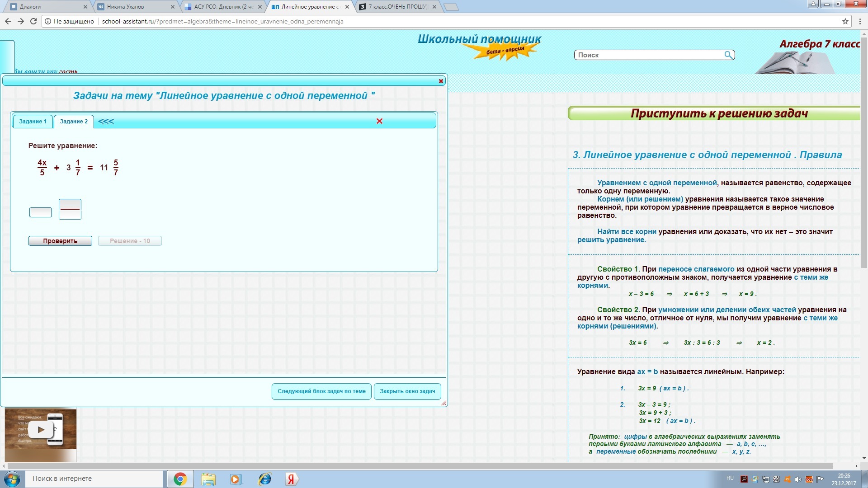Play the video thumbnail
868x488 pixels.
(x=41, y=429)
